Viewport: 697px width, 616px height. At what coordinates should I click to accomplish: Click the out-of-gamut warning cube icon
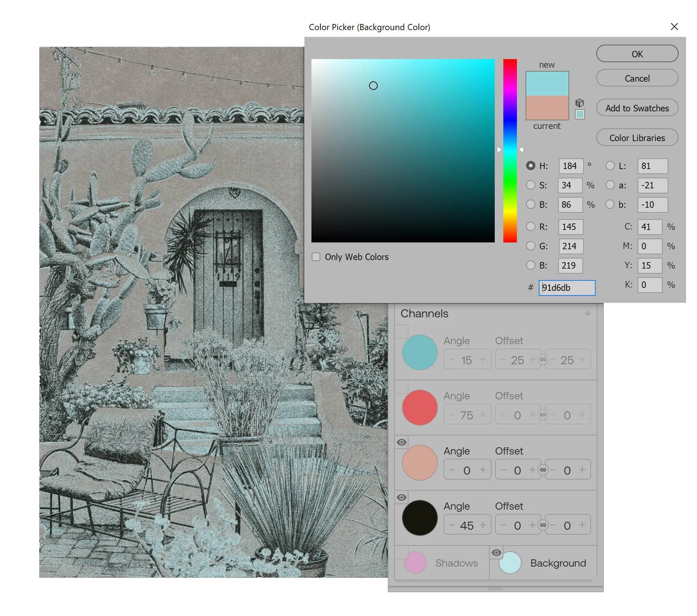coord(579,103)
